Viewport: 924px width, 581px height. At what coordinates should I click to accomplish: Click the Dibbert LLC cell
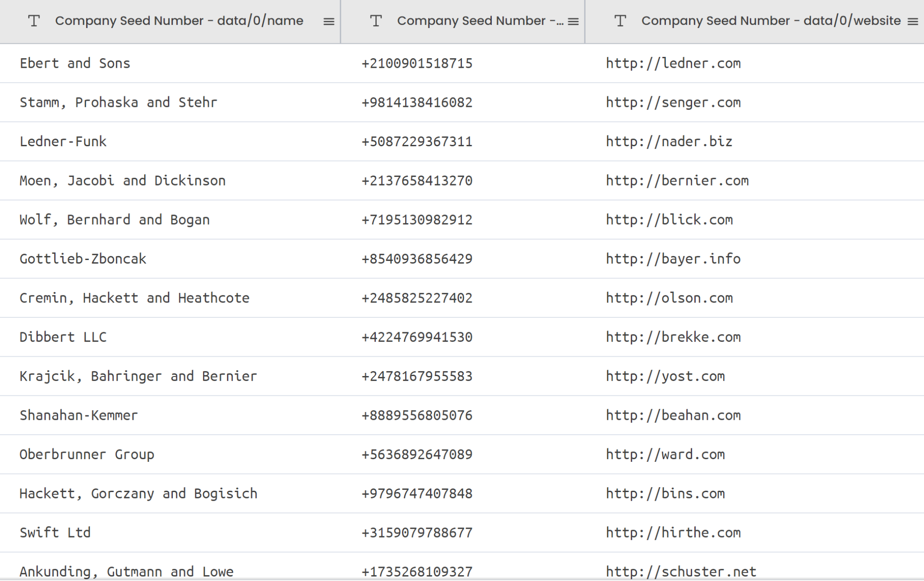(63, 337)
